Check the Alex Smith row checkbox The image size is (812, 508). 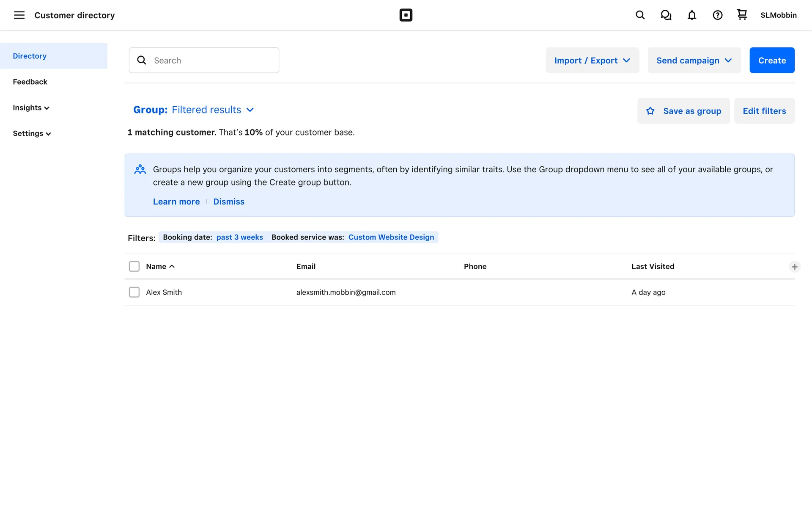click(x=134, y=292)
